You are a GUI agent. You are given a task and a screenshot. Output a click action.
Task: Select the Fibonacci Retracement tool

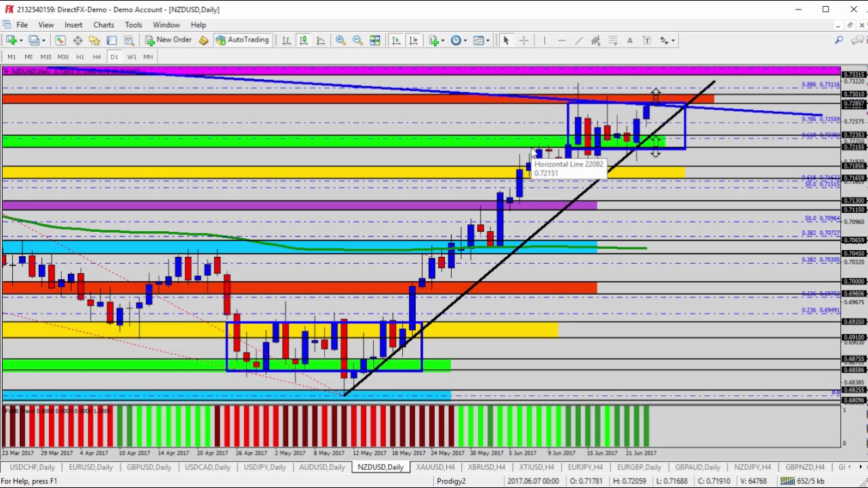tap(612, 41)
